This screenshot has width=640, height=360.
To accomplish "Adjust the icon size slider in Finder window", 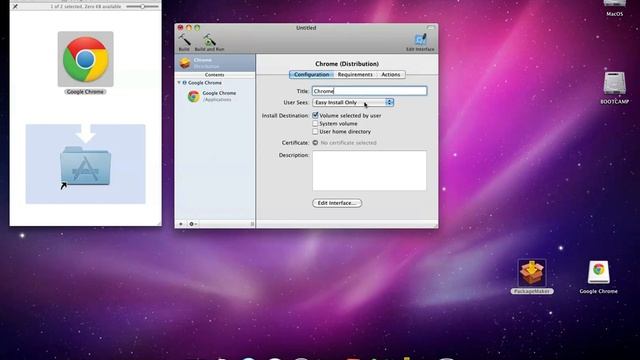I will coord(142,7).
